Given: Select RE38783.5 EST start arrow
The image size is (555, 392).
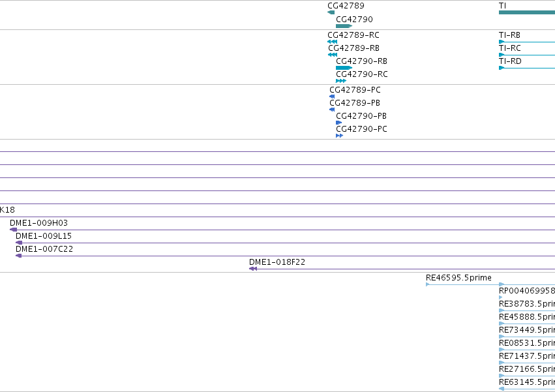Looking at the screenshot, I should tap(502, 311).
